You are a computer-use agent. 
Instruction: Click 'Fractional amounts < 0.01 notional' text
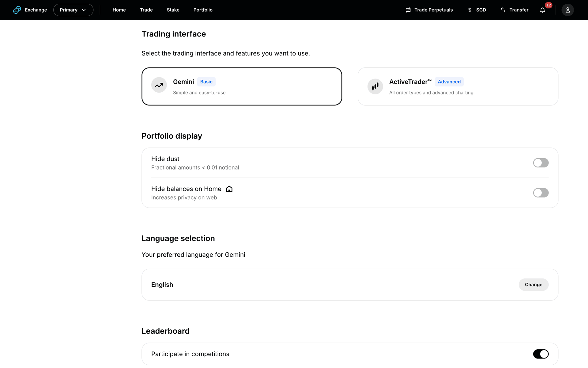195,167
